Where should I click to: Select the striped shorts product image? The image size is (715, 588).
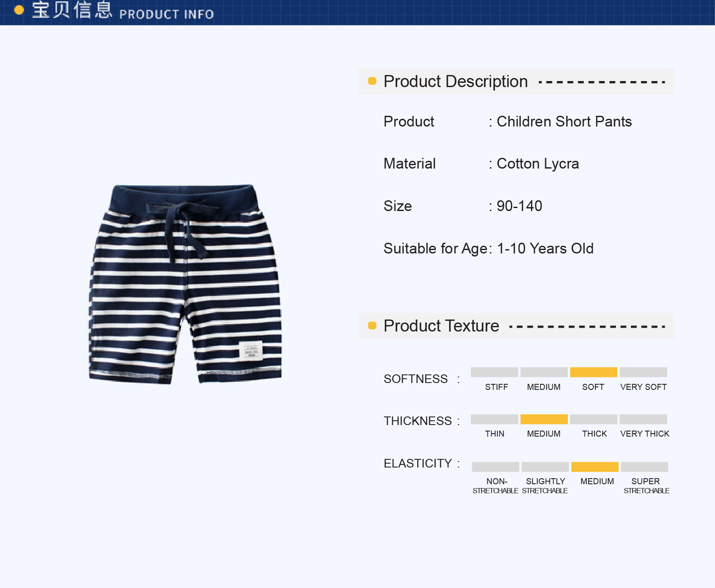(185, 284)
